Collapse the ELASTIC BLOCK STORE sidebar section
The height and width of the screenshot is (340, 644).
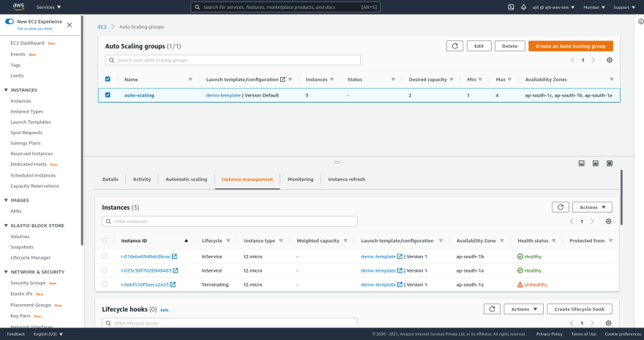coord(6,225)
